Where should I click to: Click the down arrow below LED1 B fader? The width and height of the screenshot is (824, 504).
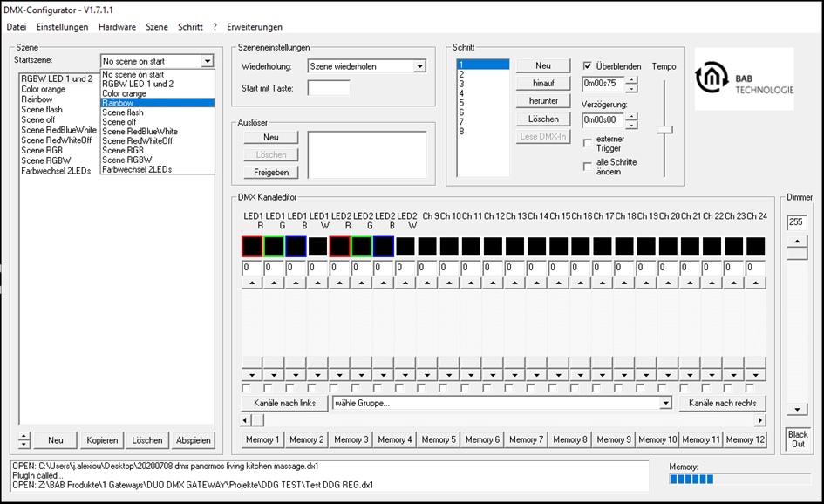[x=296, y=375]
